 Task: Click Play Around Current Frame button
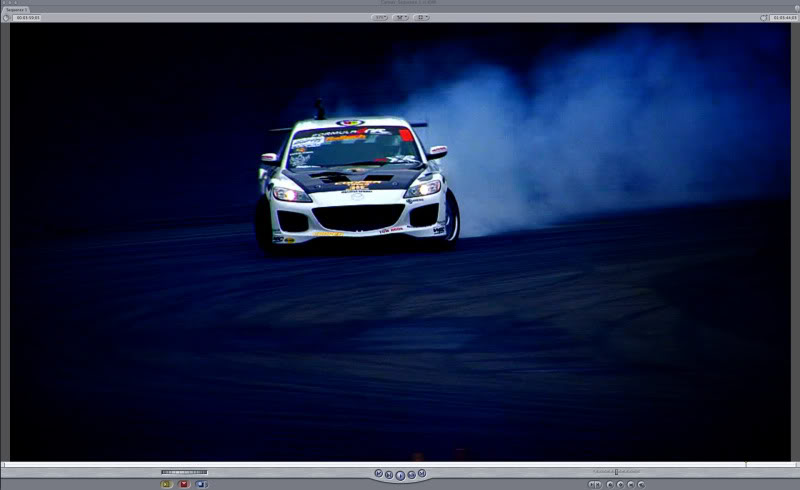click(412, 475)
